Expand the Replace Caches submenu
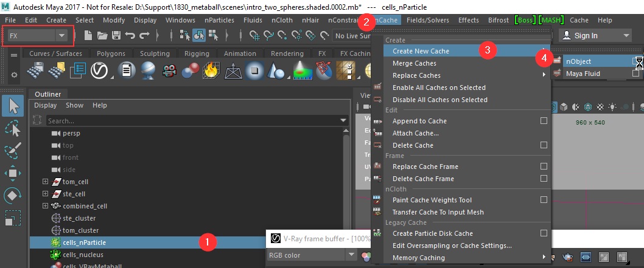The height and width of the screenshot is (268, 644). pyautogui.click(x=544, y=75)
